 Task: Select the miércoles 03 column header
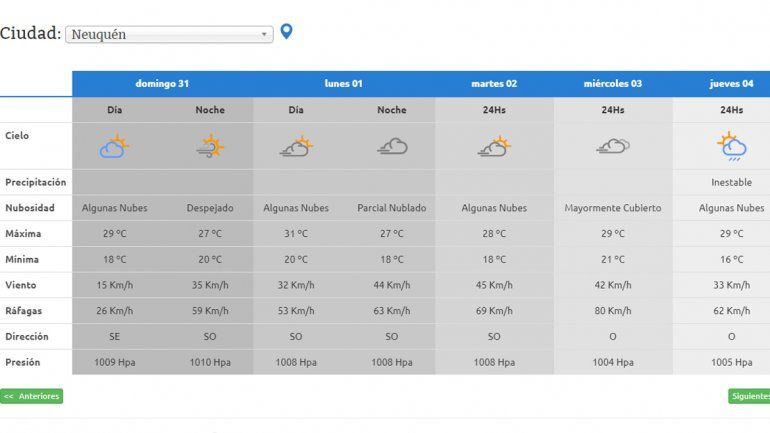pos(612,84)
